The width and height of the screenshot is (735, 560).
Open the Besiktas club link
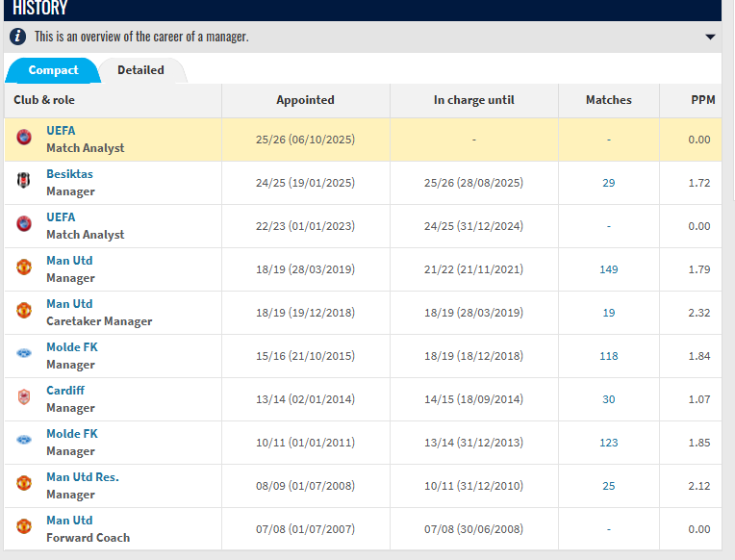click(69, 174)
